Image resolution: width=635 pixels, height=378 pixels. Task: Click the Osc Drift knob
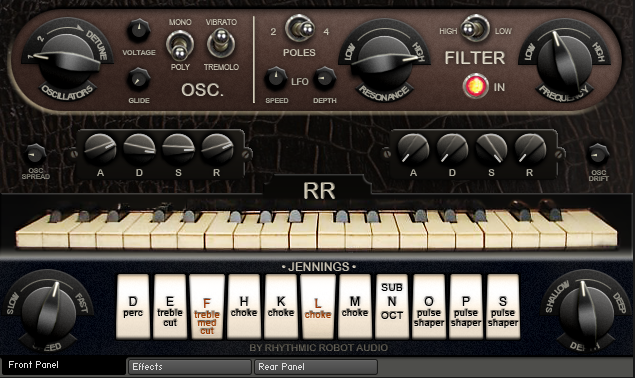[599, 154]
